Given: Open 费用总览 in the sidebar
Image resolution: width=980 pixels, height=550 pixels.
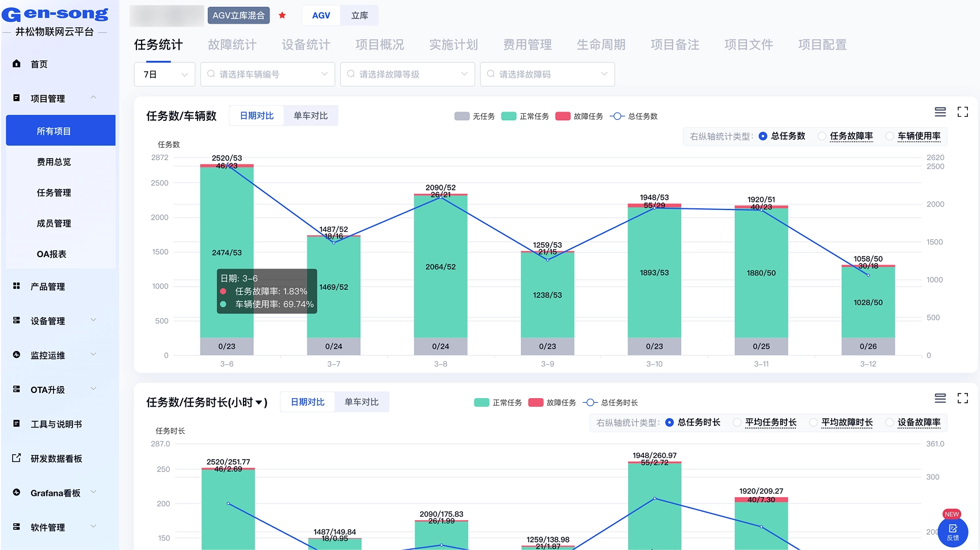Looking at the screenshot, I should (x=54, y=162).
